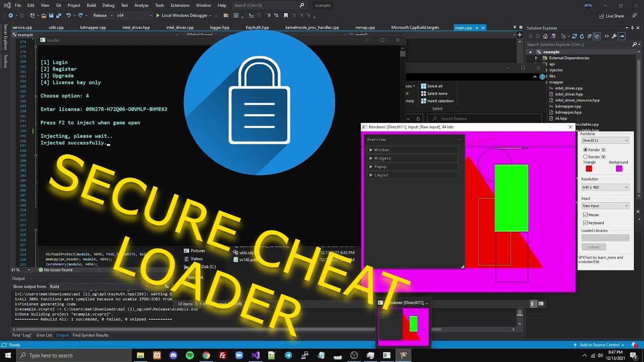Open the Renderer DirectX11 dropdown
The width and height of the screenshot is (644, 362).
point(605,140)
